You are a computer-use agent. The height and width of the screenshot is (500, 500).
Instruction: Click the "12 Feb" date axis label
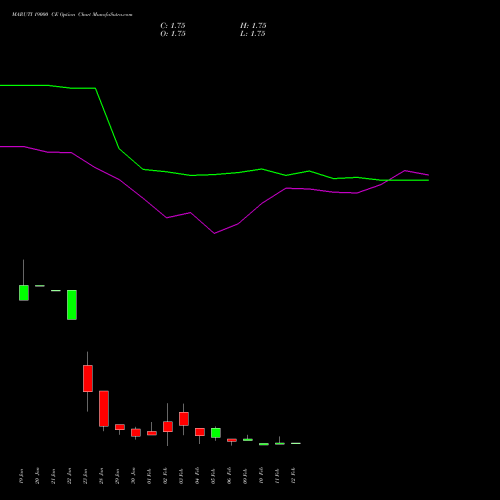pos(294,476)
